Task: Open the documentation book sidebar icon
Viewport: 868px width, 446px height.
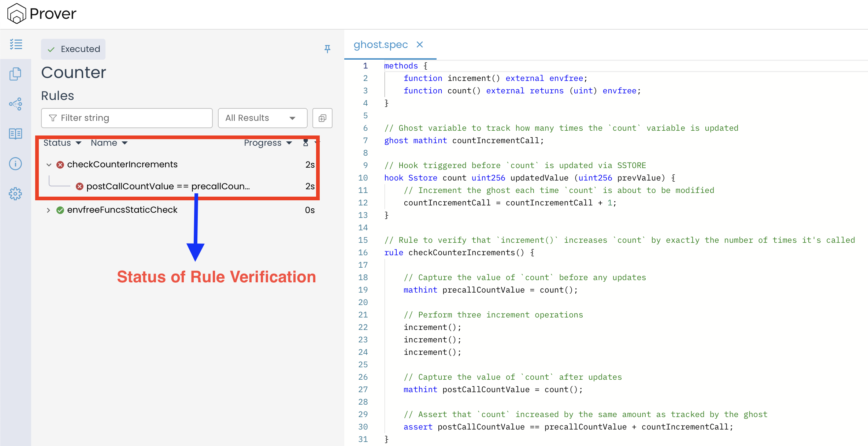Action: tap(15, 134)
